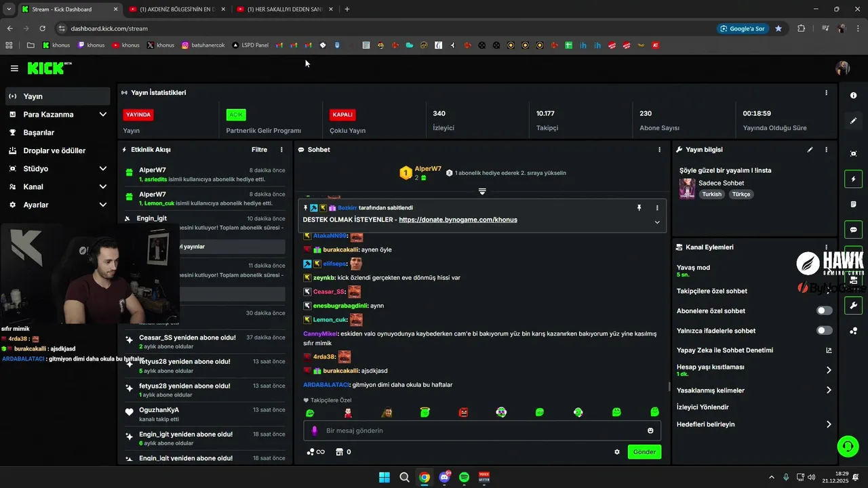
Task: Select Yayın in the sidebar
Action: point(57,96)
